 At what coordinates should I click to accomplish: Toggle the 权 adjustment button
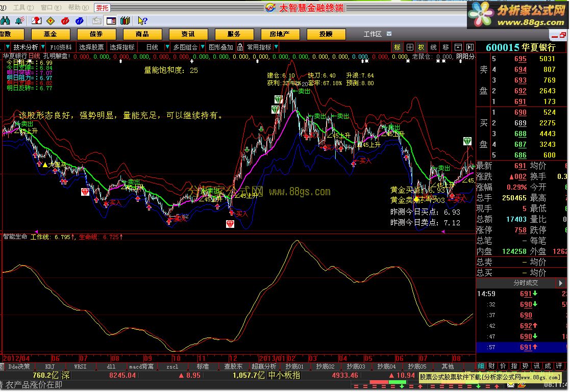422,47
